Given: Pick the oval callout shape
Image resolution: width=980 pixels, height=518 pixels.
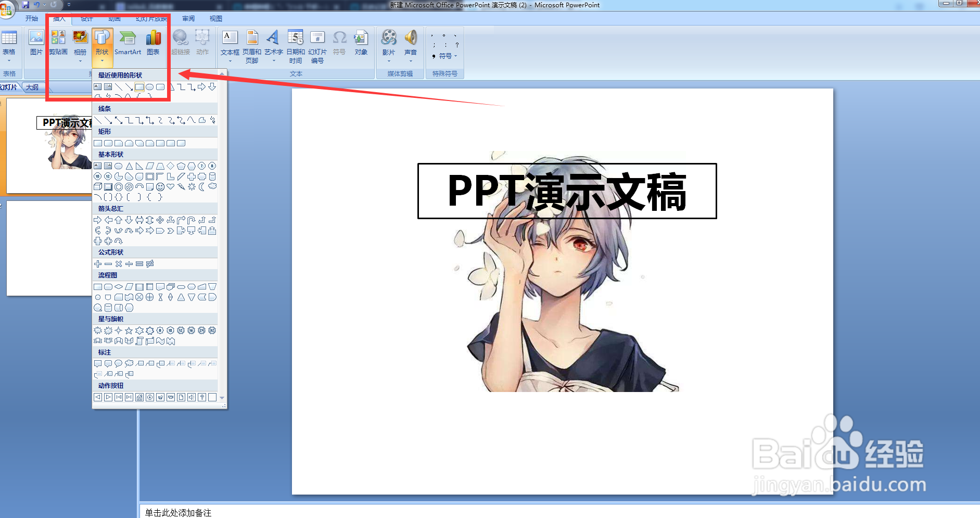Looking at the screenshot, I should click(x=119, y=364).
